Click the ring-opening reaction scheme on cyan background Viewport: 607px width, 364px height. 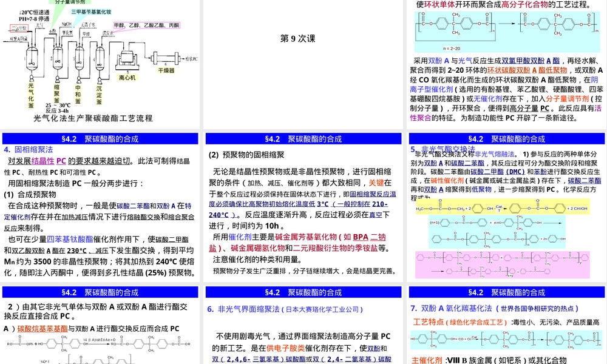coord(507,32)
